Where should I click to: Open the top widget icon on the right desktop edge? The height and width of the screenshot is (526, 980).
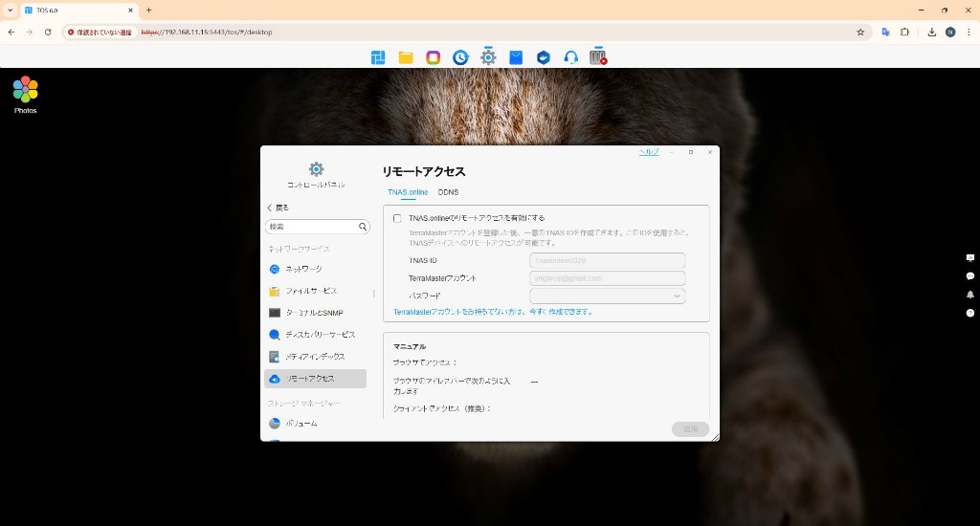tap(970, 258)
